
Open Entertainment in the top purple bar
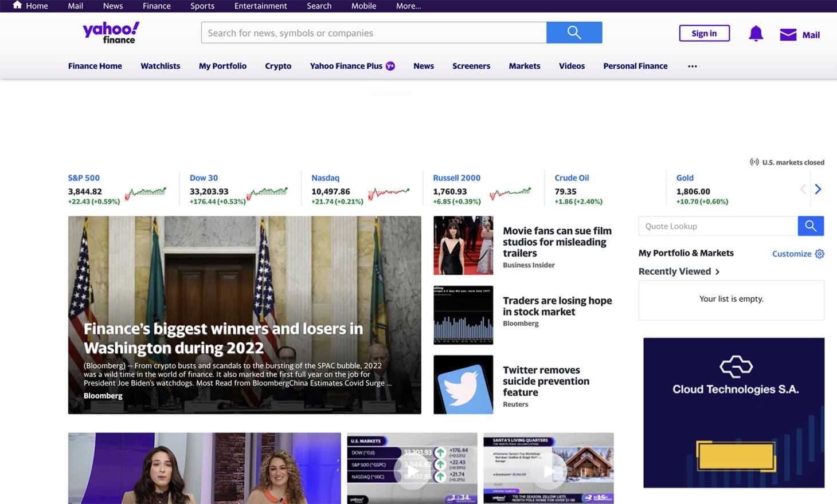260,6
